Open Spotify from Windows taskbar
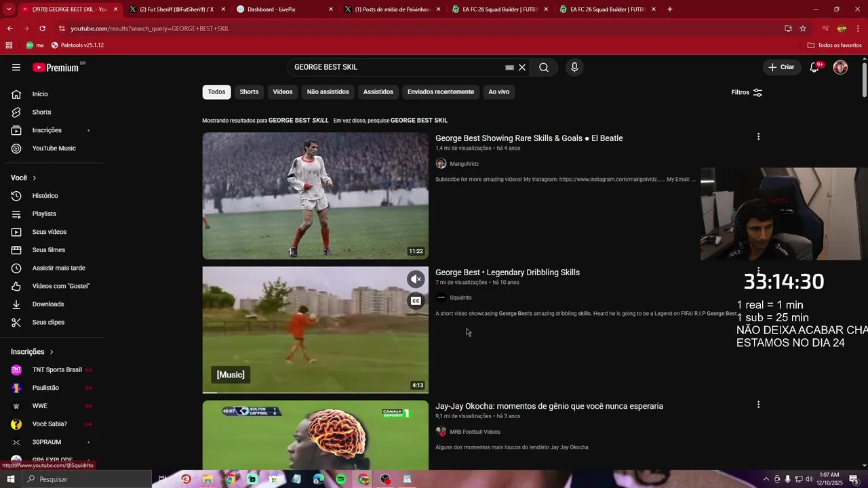Screen dimensions: 868x488 341,479
